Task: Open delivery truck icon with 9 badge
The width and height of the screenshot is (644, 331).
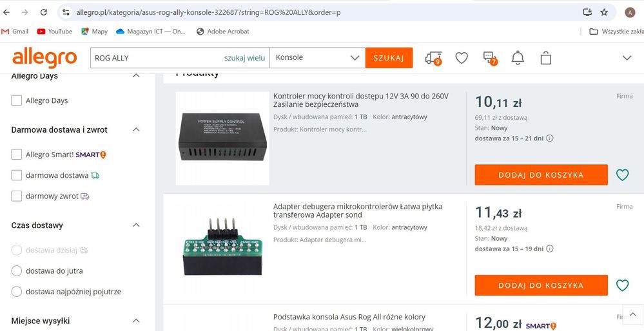Action: pyautogui.click(x=433, y=58)
